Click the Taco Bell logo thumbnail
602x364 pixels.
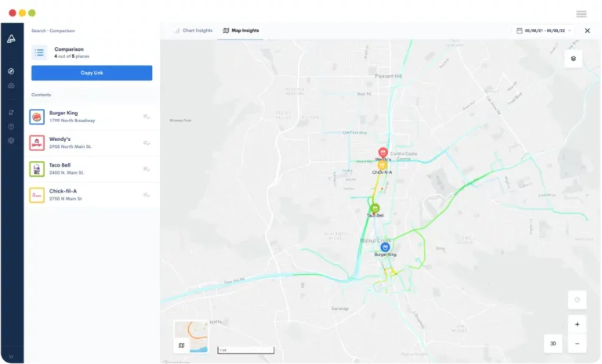[x=37, y=169]
